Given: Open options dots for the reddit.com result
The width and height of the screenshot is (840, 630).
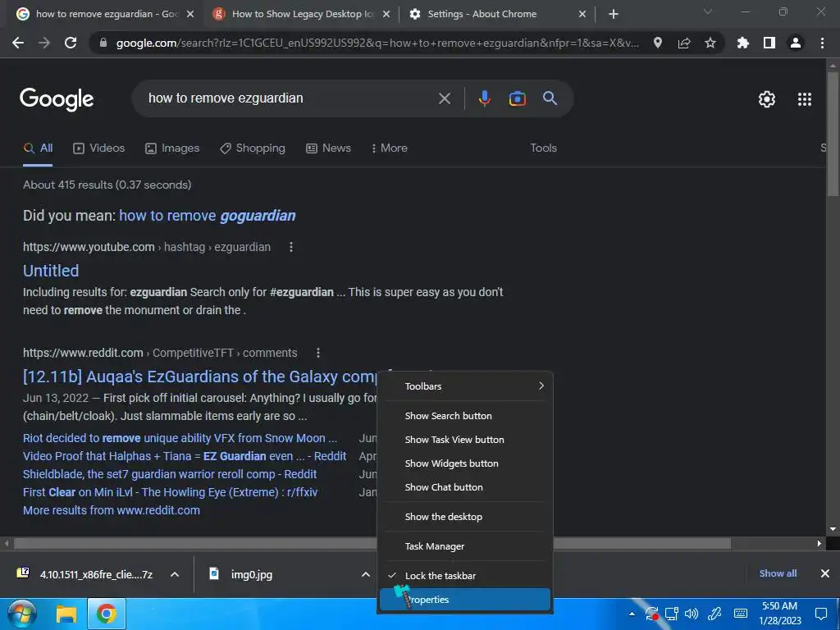Looking at the screenshot, I should [x=317, y=353].
